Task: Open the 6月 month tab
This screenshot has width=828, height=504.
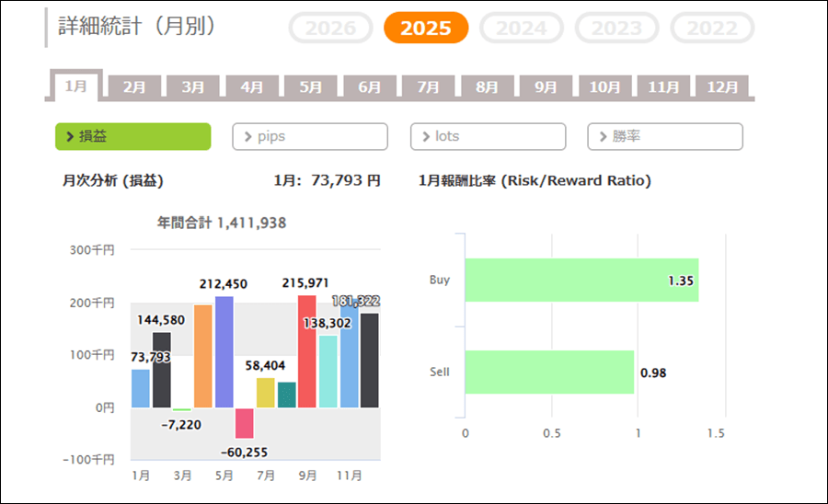Action: (x=370, y=87)
